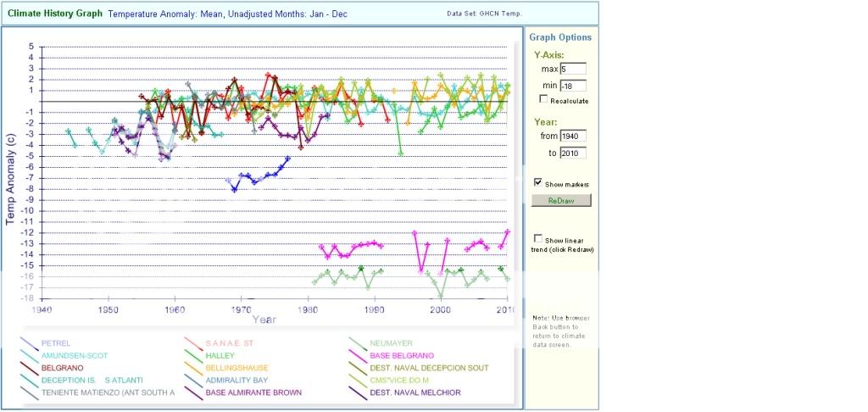Select the Year to input field
Image resolution: width=868 pixels, height=412 pixels.
coord(572,153)
